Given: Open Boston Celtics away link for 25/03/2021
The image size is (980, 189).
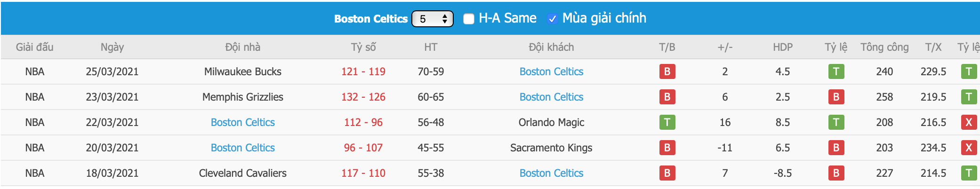Looking at the screenshot, I should [551, 71].
